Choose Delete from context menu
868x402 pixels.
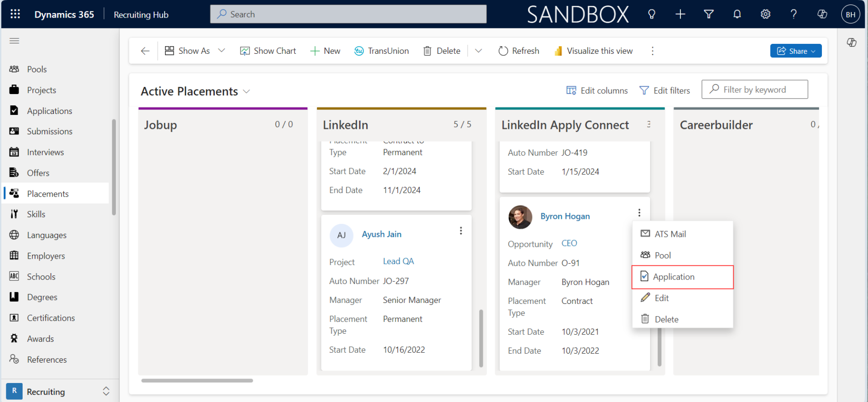[683, 319]
